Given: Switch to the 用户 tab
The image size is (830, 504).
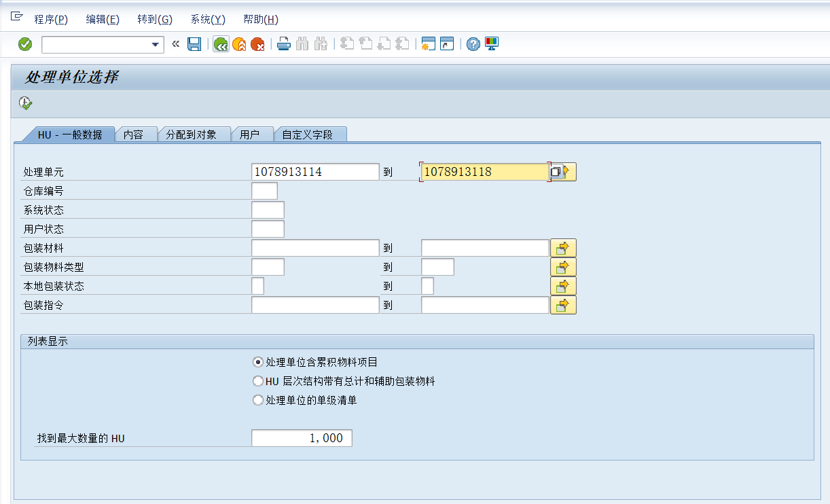Looking at the screenshot, I should pos(253,133).
